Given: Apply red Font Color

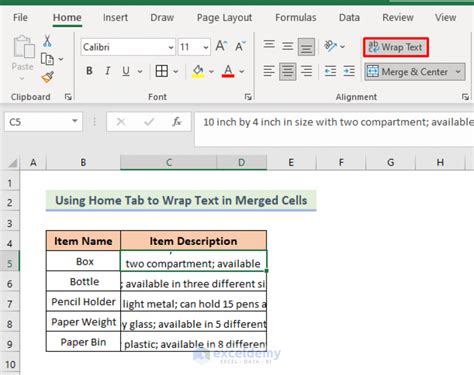Looking at the screenshot, I should pos(228,71).
